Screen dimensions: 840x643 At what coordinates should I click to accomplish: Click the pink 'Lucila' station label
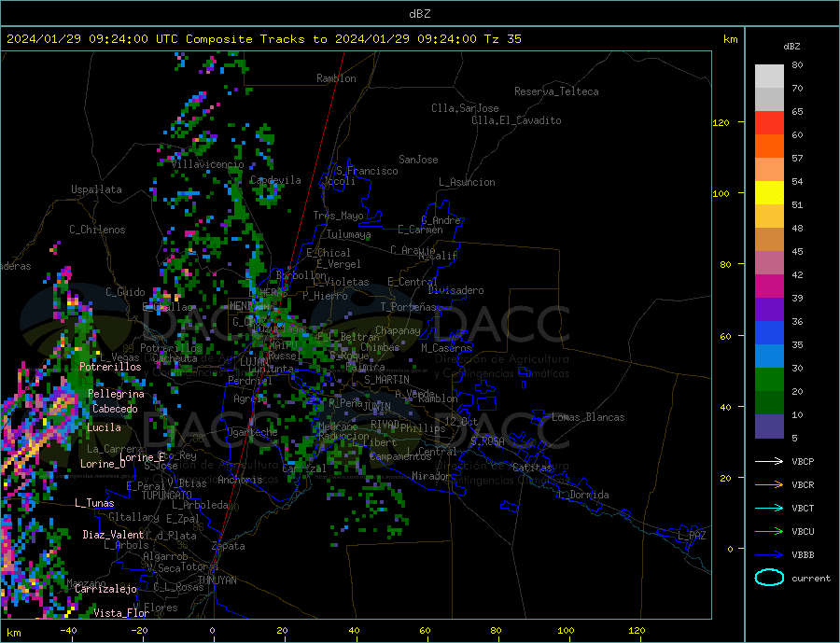point(104,427)
